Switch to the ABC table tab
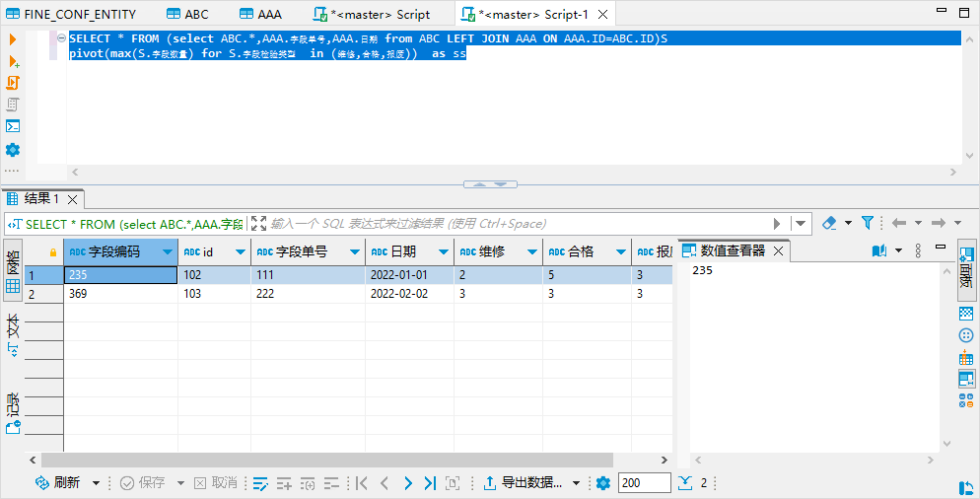Viewport: 980px width, 499px height. 188,14
